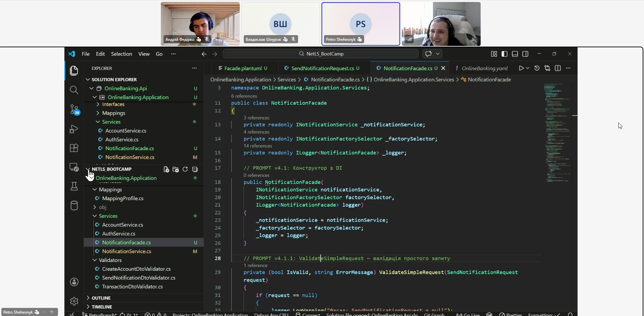The width and height of the screenshot is (644, 316).
Task: Toggle the primary side bar layout button
Action: [x=504, y=54]
